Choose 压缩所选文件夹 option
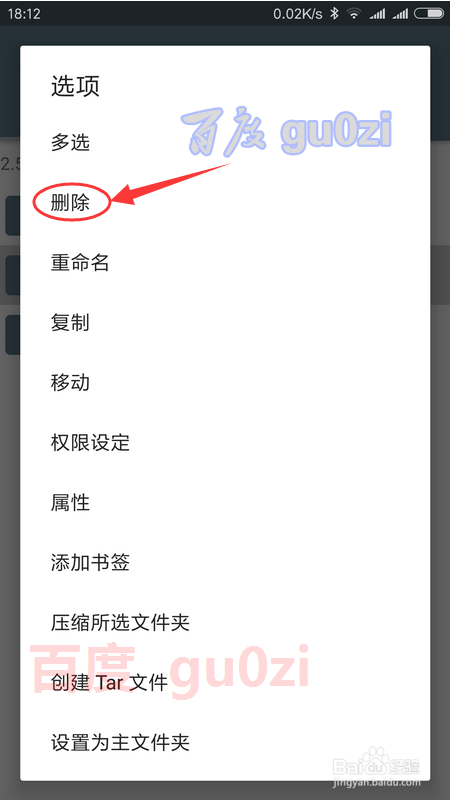The width and height of the screenshot is (450, 800). click(x=225, y=623)
